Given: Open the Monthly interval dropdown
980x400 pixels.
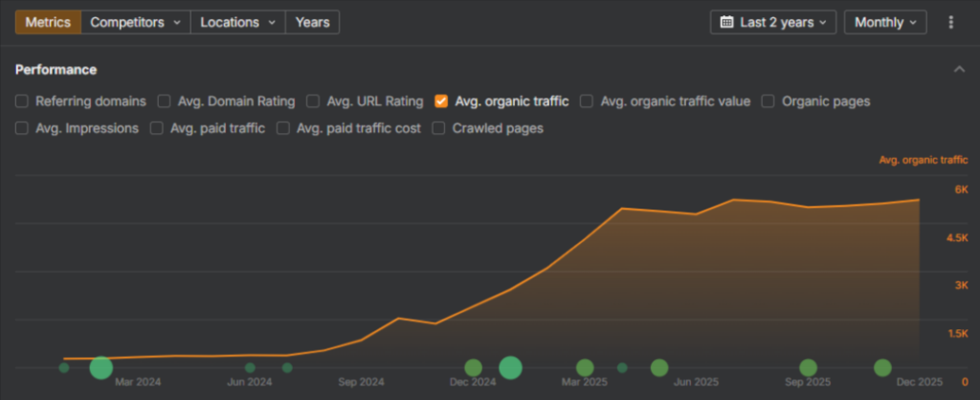Looking at the screenshot, I should coord(884,22).
